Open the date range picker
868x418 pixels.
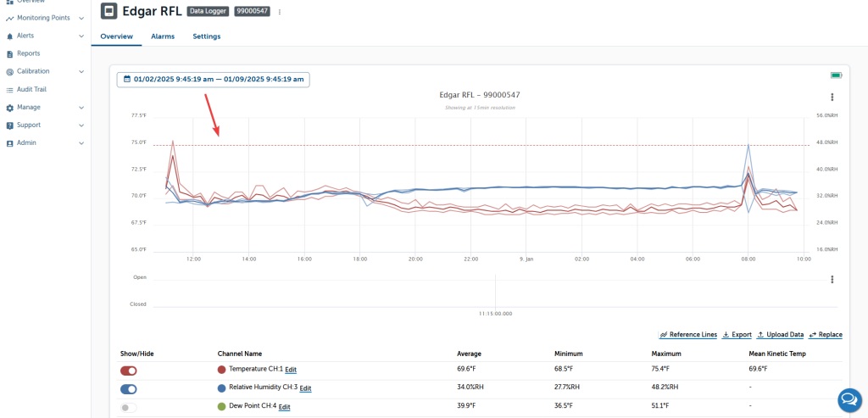point(214,80)
